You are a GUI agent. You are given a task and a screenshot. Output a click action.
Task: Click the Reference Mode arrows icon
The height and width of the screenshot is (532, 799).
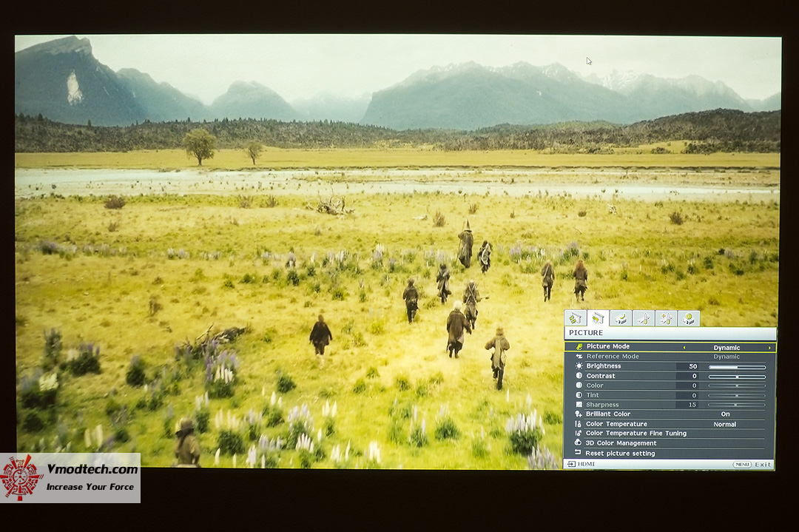click(x=579, y=356)
